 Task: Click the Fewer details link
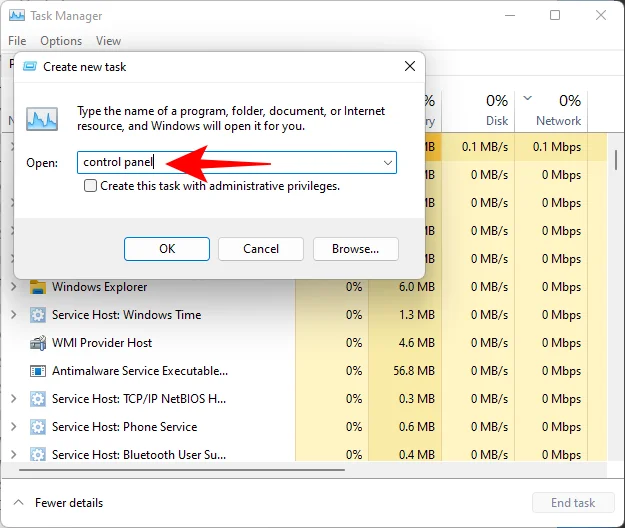(x=69, y=503)
